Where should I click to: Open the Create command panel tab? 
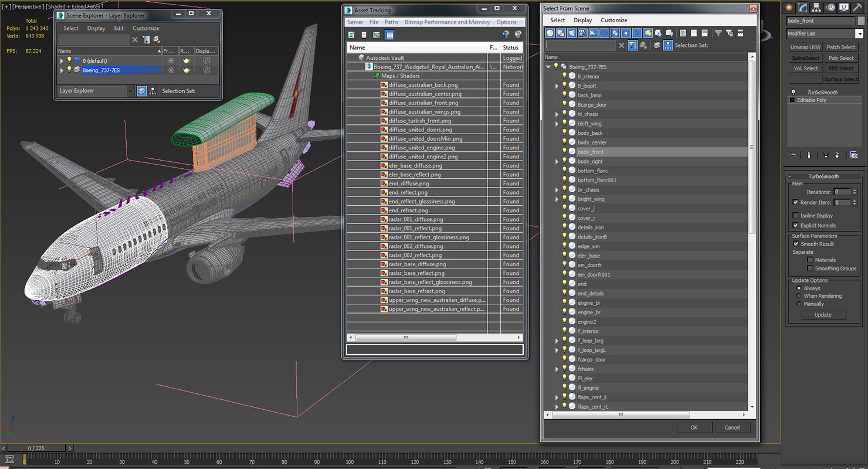pyautogui.click(x=789, y=8)
